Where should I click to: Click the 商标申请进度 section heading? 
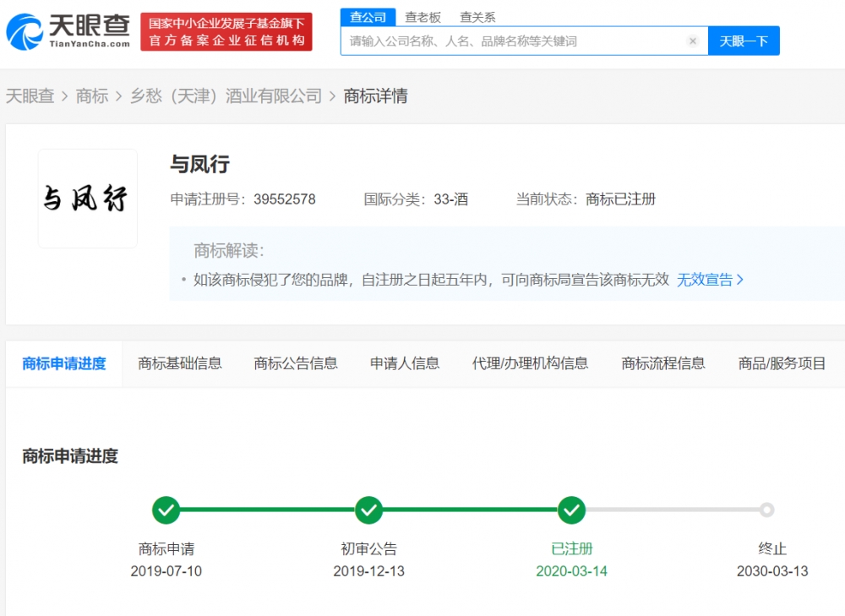(70, 456)
